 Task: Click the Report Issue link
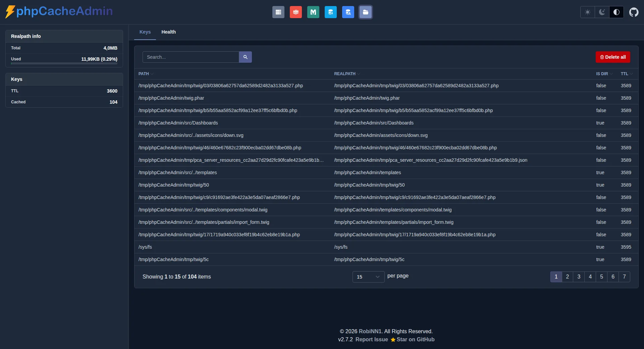point(372,340)
